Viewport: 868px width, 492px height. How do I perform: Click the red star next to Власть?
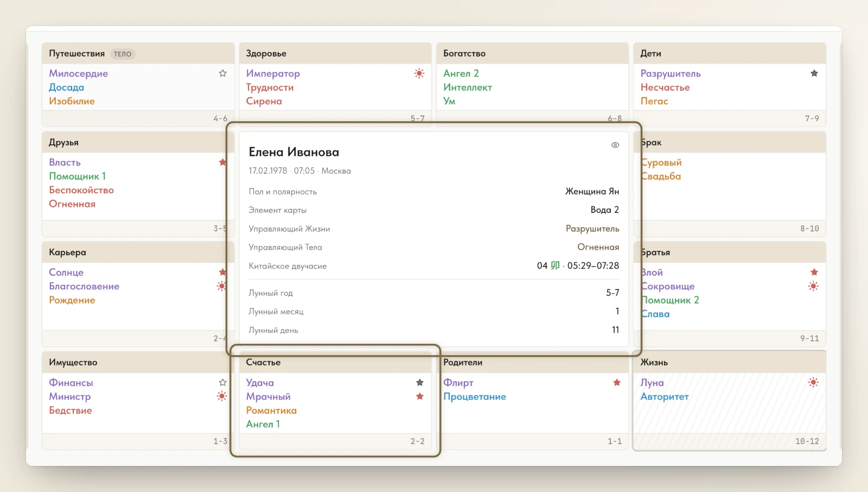click(x=222, y=162)
